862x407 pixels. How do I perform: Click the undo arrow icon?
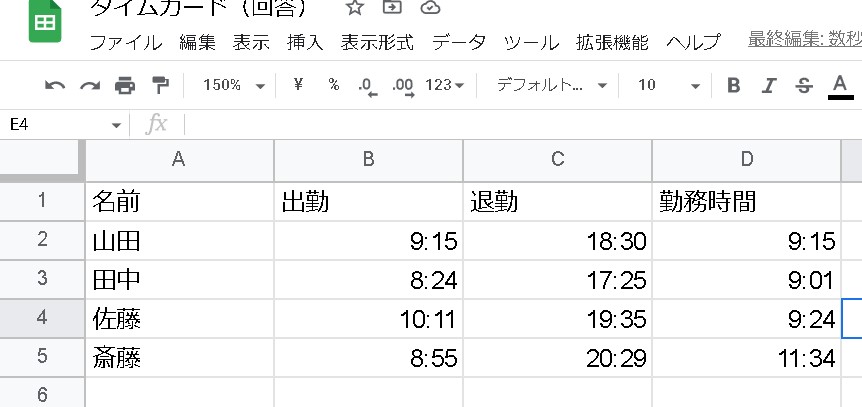click(55, 85)
